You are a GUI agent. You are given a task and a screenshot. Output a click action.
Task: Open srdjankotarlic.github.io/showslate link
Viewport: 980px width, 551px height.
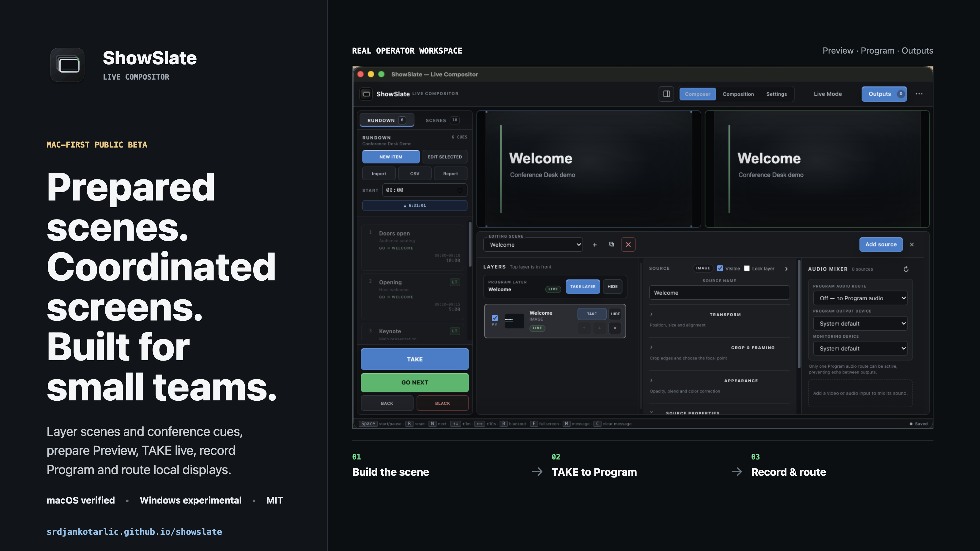point(134,532)
